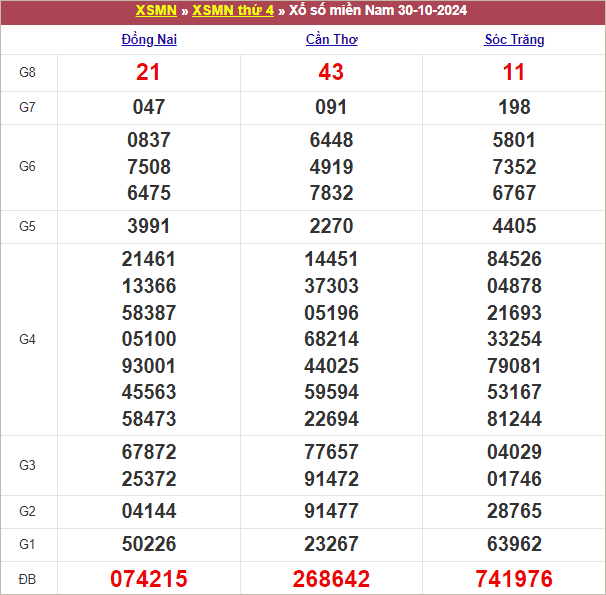Select the G1 row label

point(27,544)
